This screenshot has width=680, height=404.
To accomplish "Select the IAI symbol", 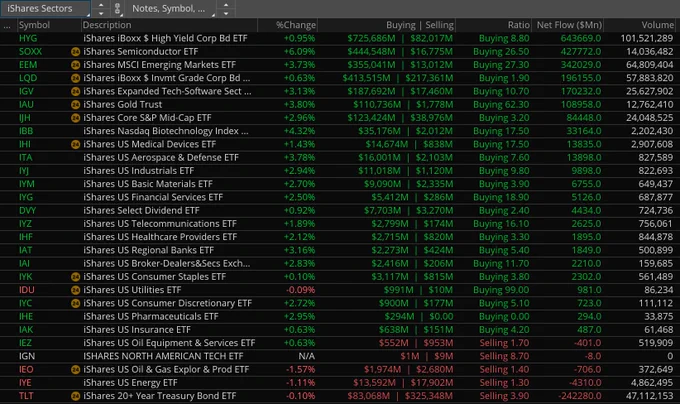I will click(24, 264).
